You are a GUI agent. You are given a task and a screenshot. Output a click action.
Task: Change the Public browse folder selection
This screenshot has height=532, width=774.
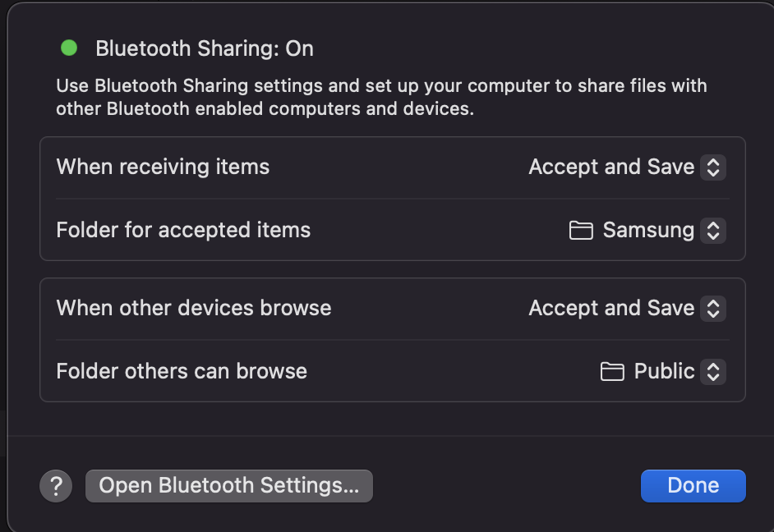point(664,372)
